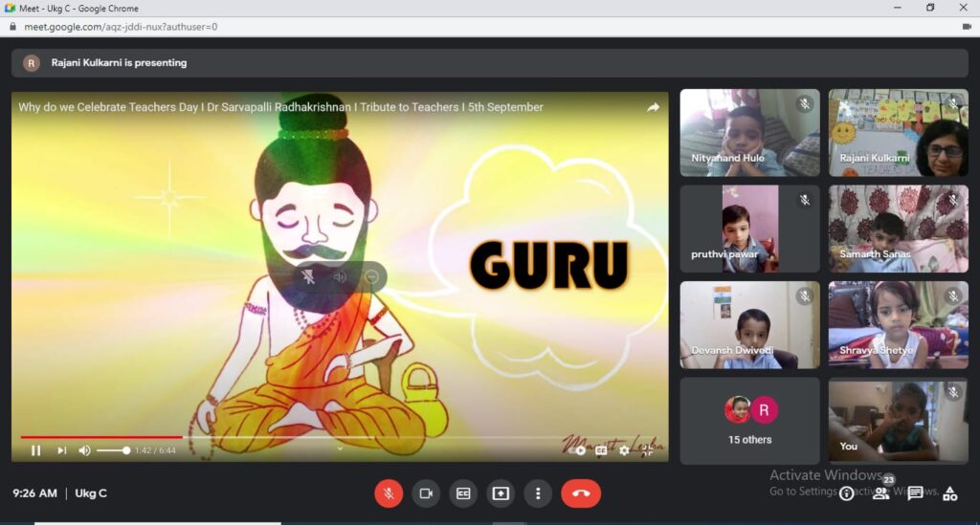Expand the "15 others" participants tile
This screenshot has height=525, width=980.
[749, 421]
